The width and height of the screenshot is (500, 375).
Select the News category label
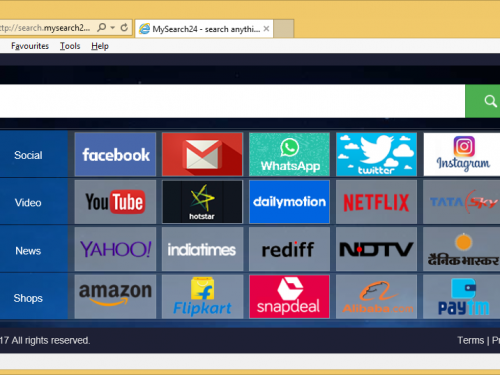(28, 251)
